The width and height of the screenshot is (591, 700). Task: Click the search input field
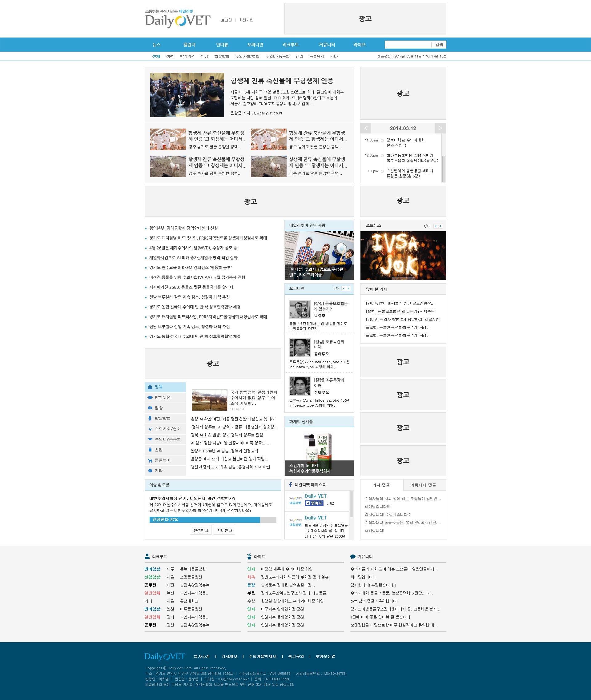408,45
